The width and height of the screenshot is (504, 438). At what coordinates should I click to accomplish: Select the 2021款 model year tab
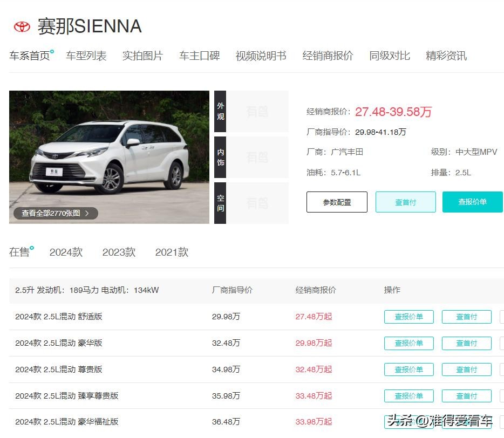tap(172, 252)
